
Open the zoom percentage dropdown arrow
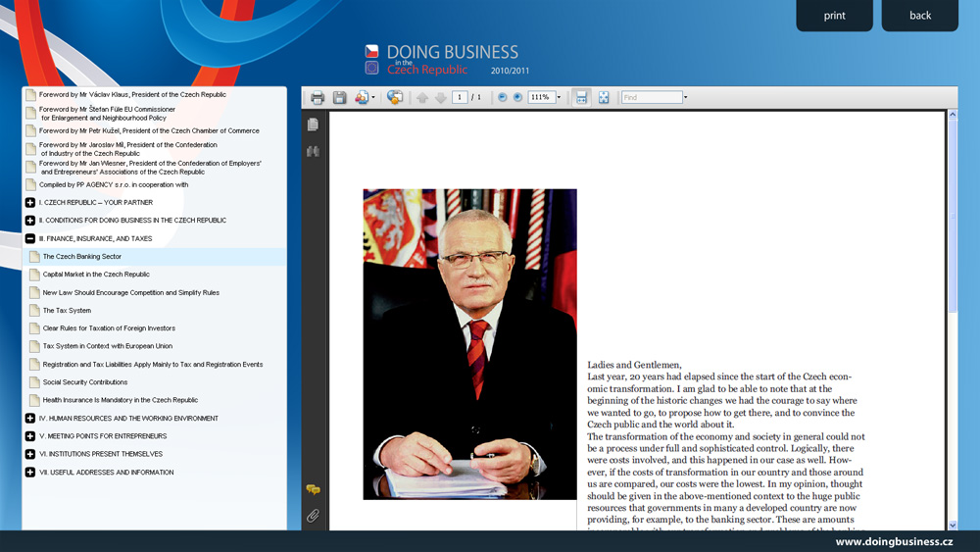[x=559, y=97]
